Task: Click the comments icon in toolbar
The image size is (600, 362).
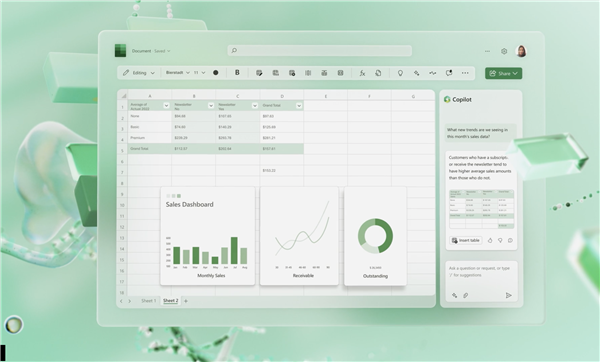Action: point(449,73)
